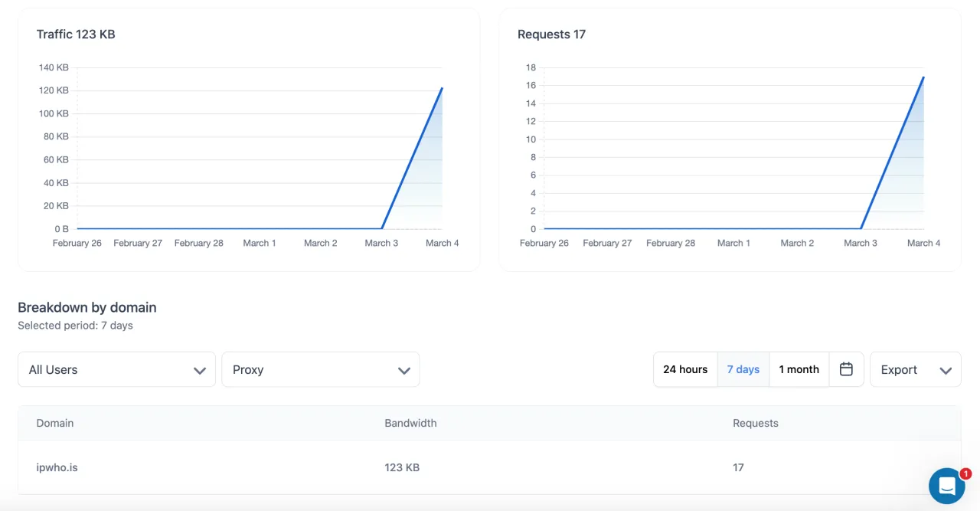Switch period to 24 hours
Viewport: 980px width, 511px height.
685,369
